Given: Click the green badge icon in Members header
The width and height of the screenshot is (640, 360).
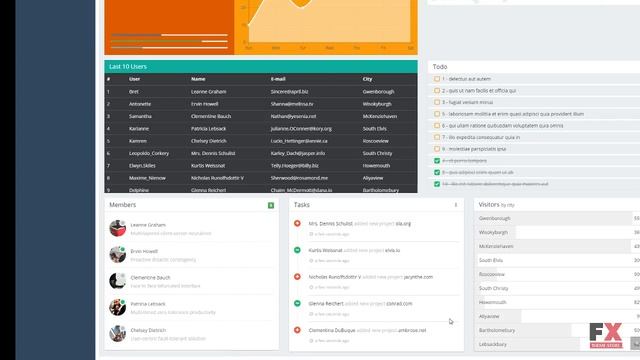Looking at the screenshot, I should (271, 205).
